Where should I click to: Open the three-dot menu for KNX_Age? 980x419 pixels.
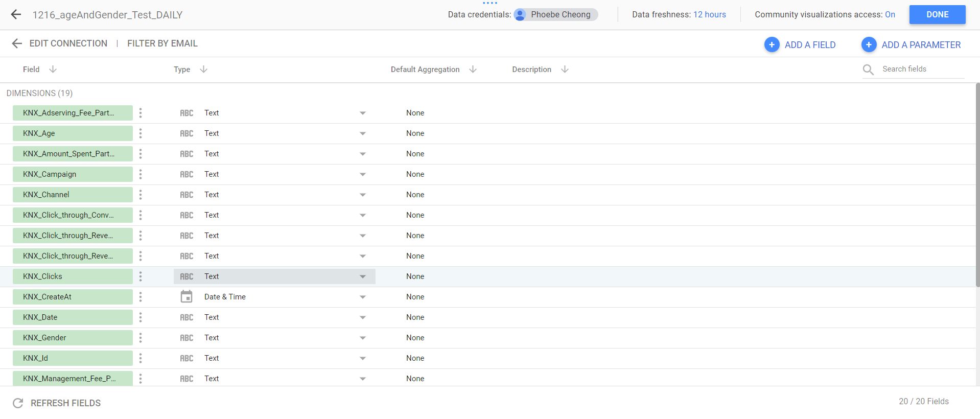click(x=141, y=133)
